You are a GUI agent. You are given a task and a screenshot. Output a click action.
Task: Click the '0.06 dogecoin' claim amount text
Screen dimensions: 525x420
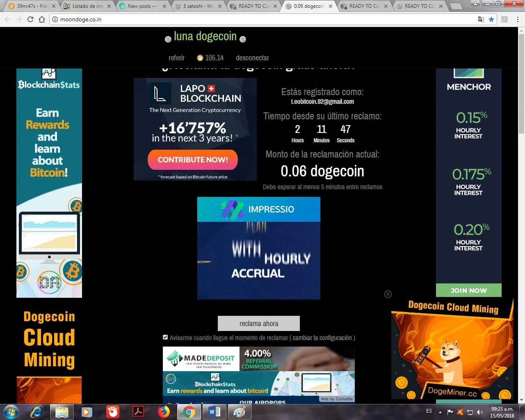pyautogui.click(x=322, y=171)
